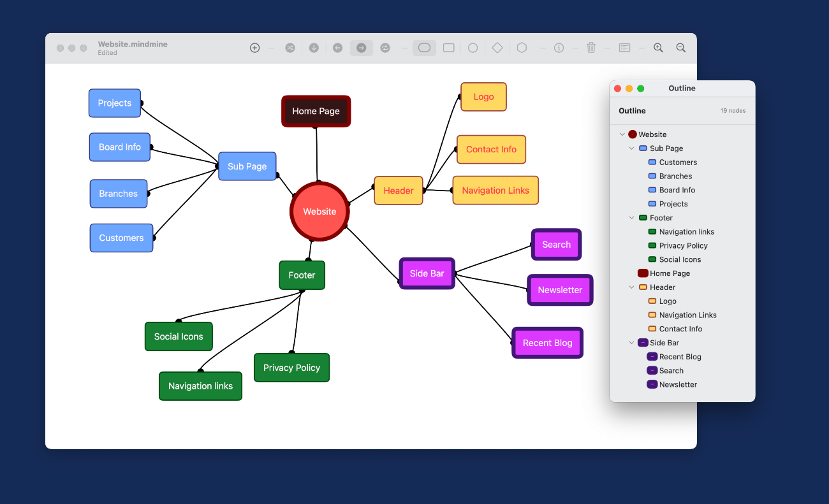Select the diamond node shape
The image size is (829, 504).
[497, 48]
